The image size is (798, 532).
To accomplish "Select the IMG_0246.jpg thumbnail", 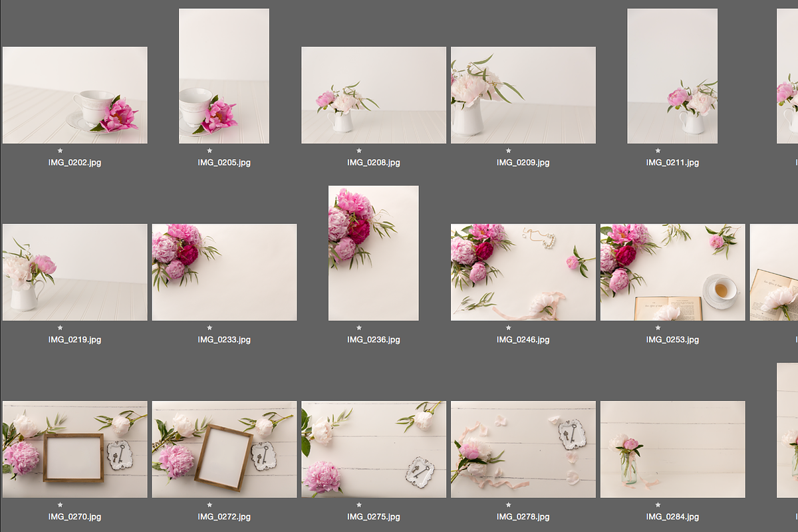I will coord(523,273).
